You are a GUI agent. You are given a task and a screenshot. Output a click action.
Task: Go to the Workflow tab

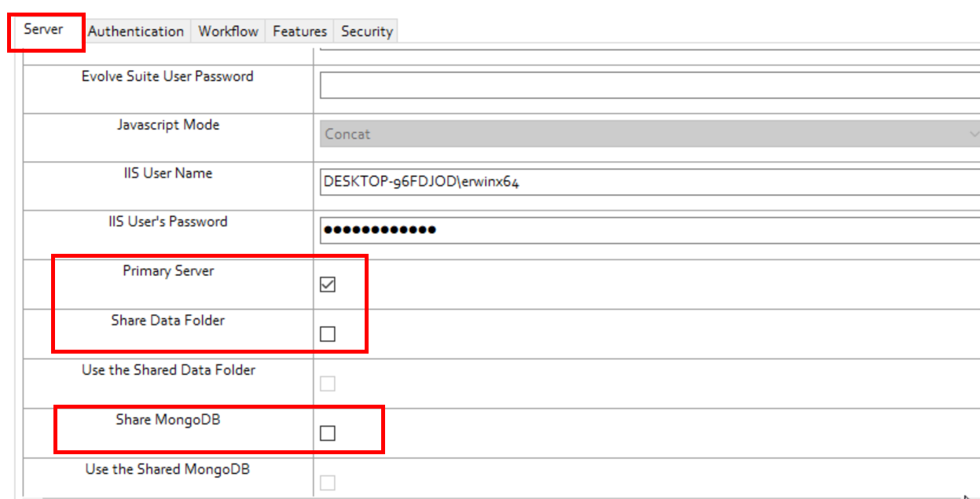point(228,31)
